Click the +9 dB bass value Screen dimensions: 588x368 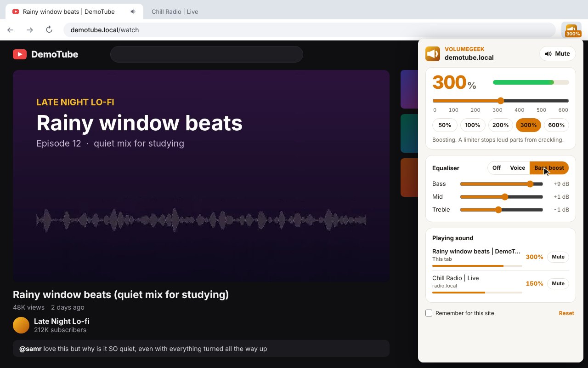561,184
